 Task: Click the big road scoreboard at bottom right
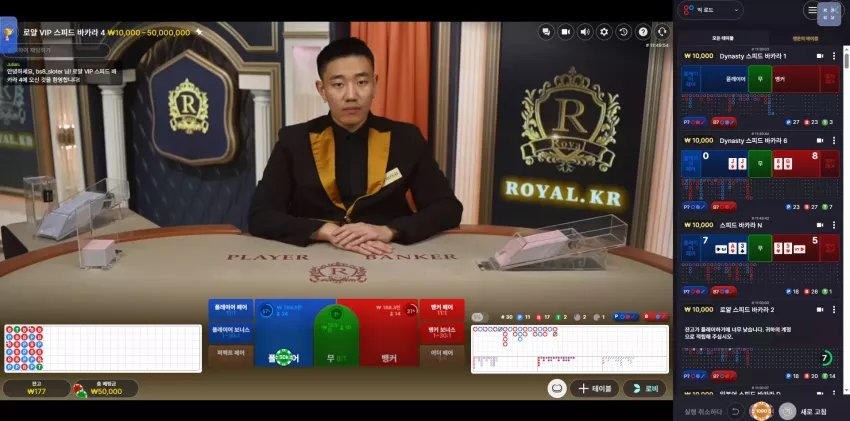click(570, 349)
